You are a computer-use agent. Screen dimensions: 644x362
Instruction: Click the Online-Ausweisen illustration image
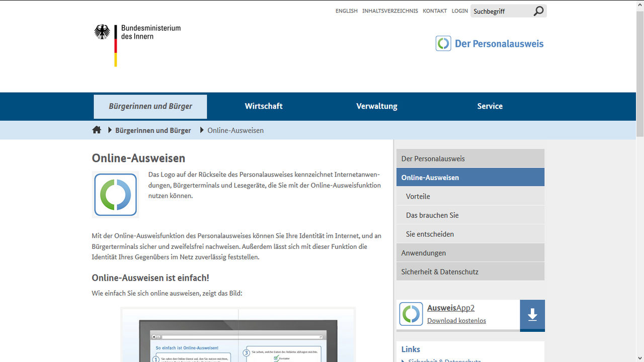pos(238,335)
